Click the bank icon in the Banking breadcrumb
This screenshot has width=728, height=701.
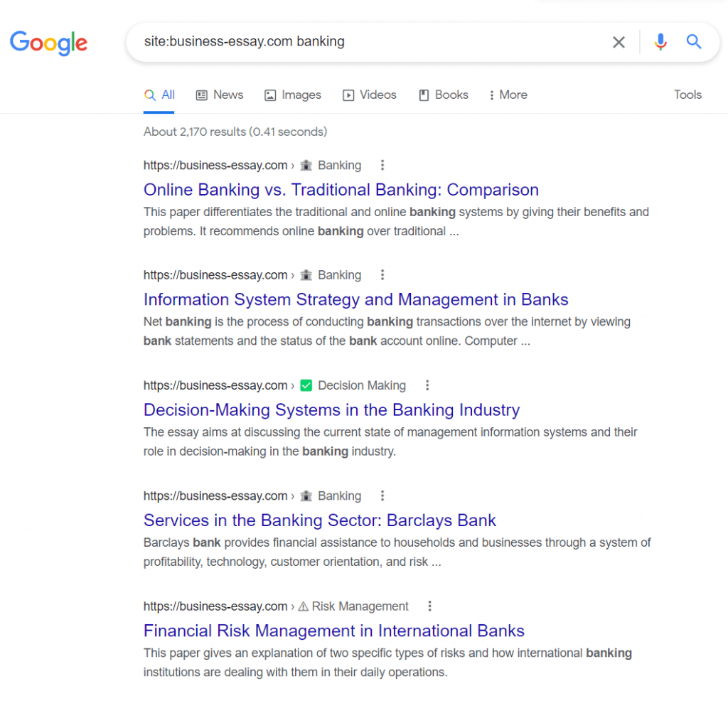pos(306,165)
